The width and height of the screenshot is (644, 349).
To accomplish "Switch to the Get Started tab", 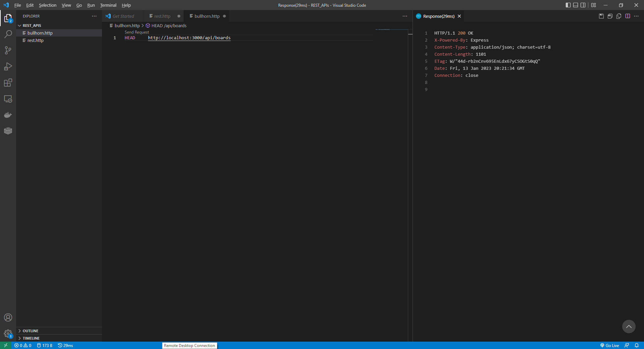I will (123, 16).
